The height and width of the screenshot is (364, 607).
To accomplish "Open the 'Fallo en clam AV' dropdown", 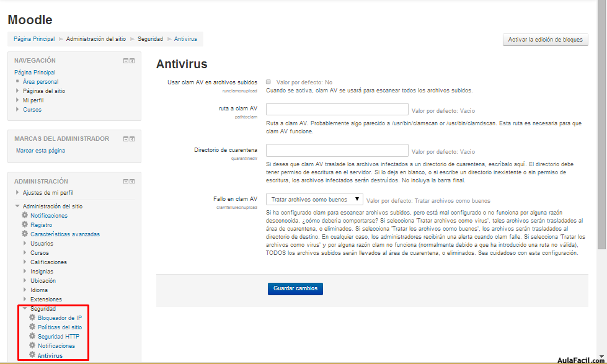I will (314, 200).
